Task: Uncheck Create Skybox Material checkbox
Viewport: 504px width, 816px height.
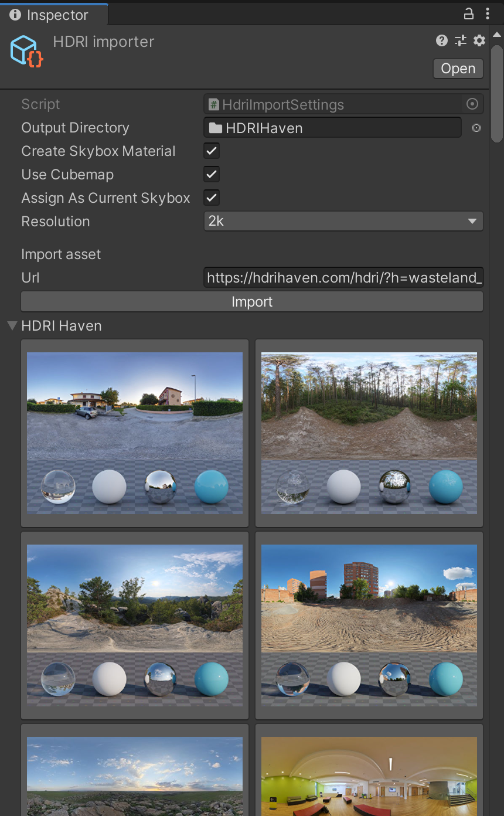Action: coord(212,151)
